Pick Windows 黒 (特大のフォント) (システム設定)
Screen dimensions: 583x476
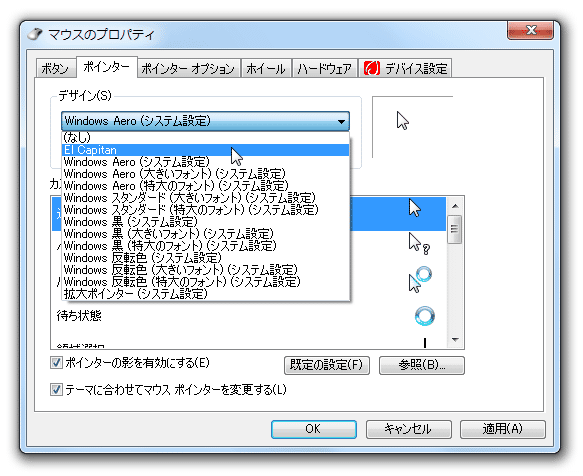pyautogui.click(x=205, y=245)
